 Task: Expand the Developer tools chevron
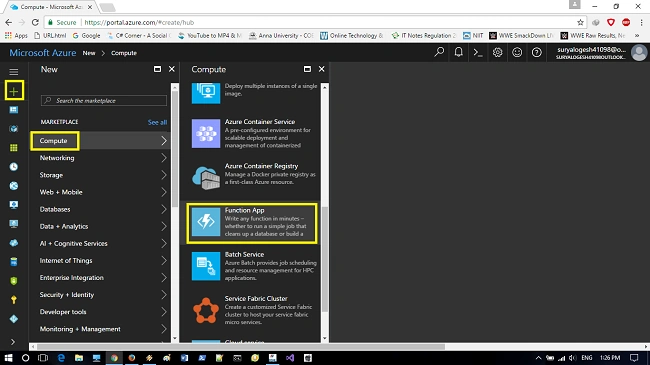(164, 312)
